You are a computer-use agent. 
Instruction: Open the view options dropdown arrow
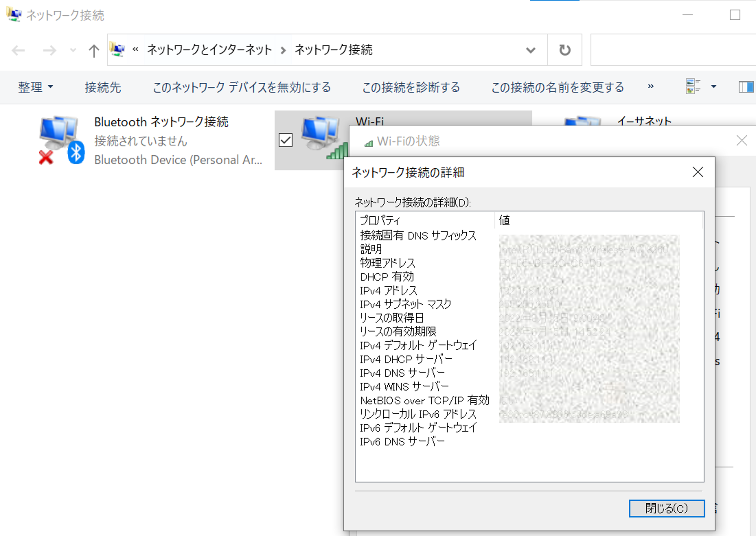(714, 87)
